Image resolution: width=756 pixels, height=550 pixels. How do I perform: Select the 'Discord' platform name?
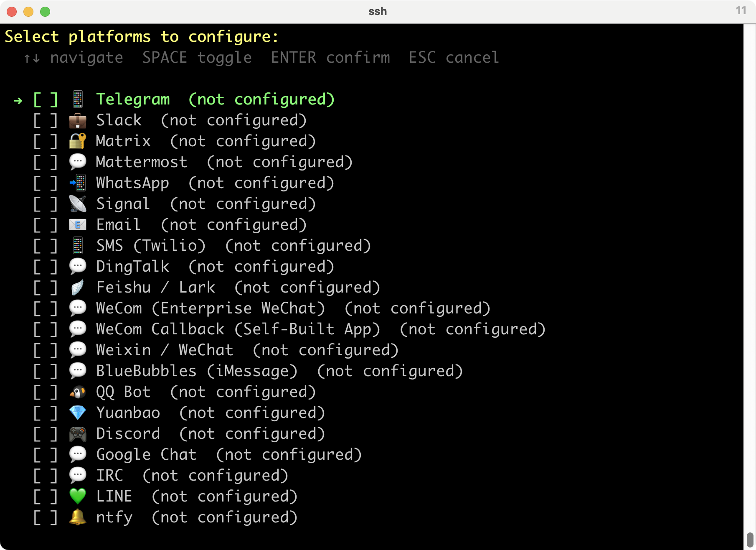click(x=128, y=434)
